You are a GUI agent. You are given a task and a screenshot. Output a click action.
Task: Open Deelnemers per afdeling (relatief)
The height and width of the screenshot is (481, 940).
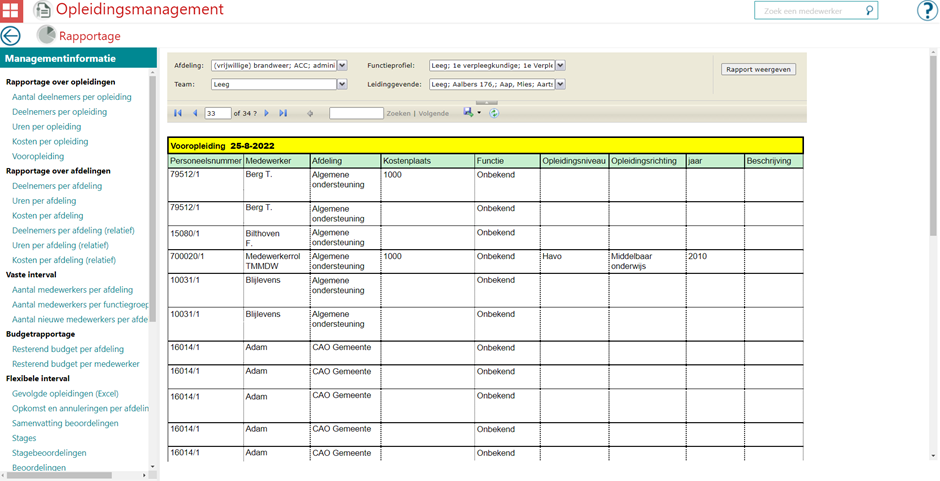point(73,230)
